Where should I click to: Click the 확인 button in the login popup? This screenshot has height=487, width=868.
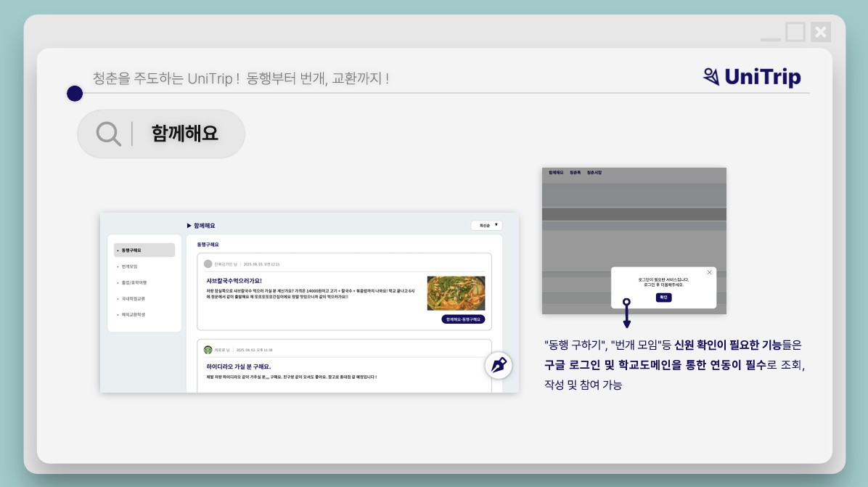coord(663,297)
